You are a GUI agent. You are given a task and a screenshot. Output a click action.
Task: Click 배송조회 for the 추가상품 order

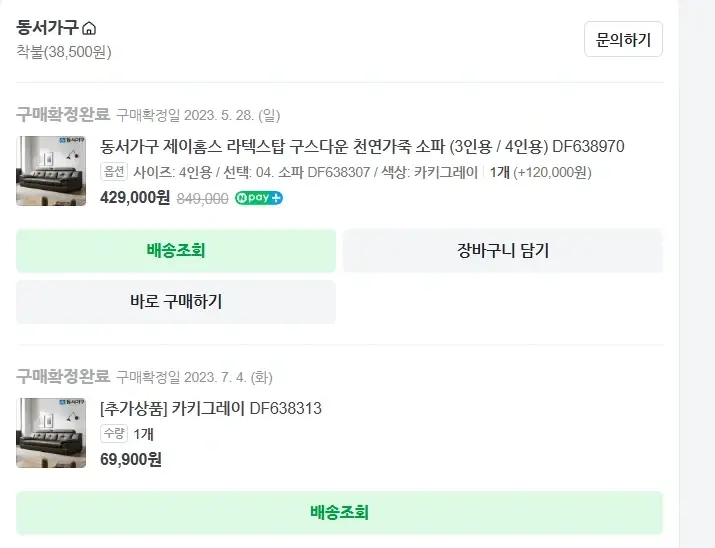tap(339, 512)
